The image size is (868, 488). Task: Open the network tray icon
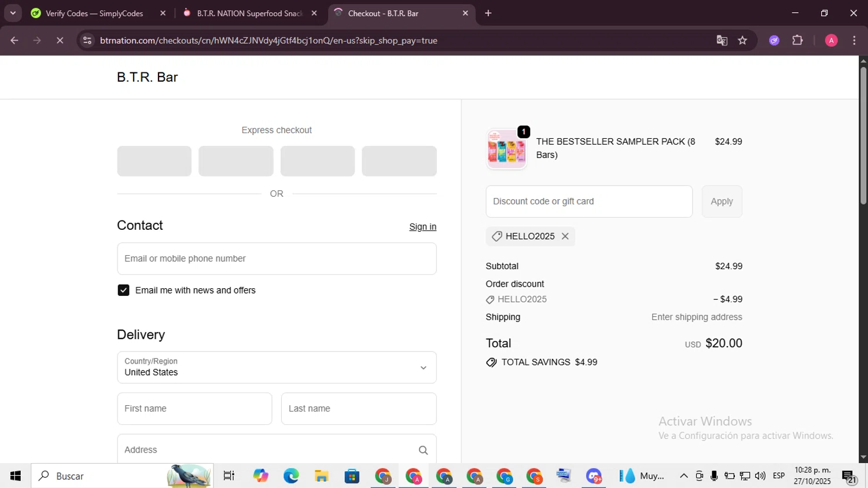(x=745, y=476)
